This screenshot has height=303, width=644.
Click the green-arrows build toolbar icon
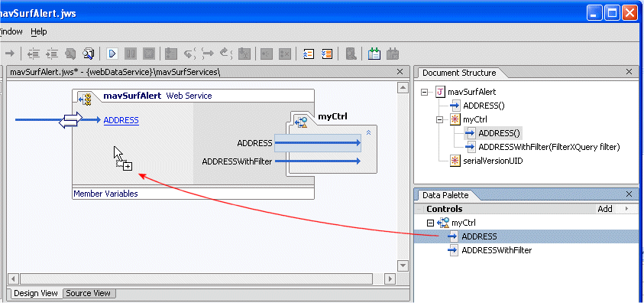[x=374, y=54]
